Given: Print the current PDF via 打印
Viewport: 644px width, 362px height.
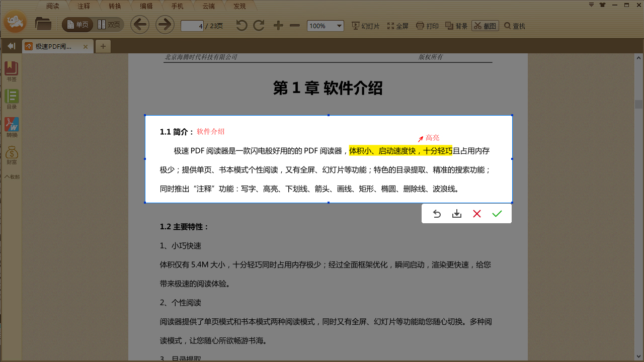Looking at the screenshot, I should tap(427, 26).
